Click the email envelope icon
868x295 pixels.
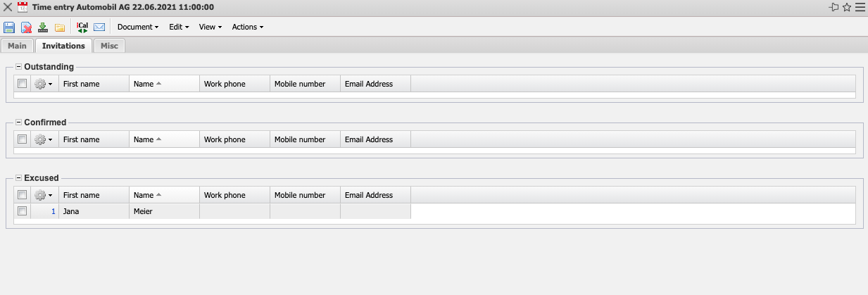[x=99, y=27]
